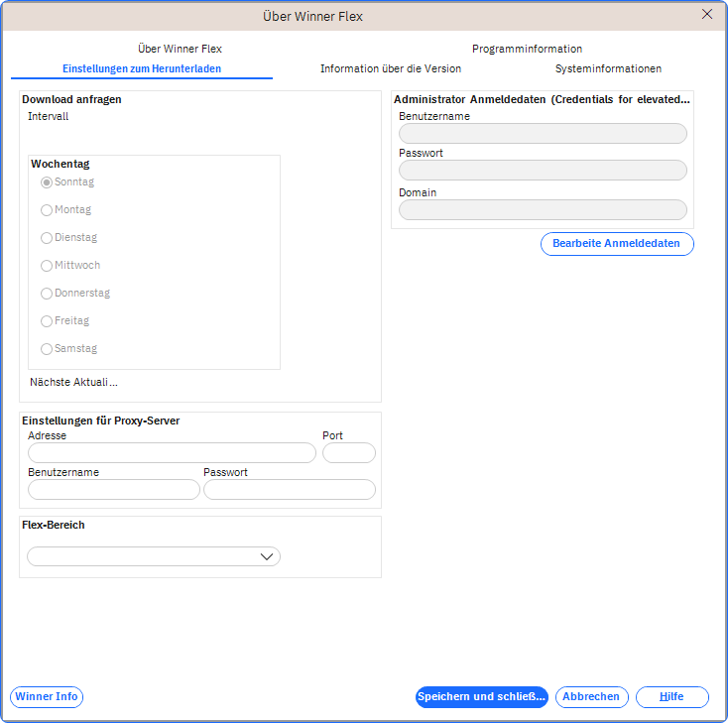Open Winner Info
The image size is (728, 723).
pos(47,697)
